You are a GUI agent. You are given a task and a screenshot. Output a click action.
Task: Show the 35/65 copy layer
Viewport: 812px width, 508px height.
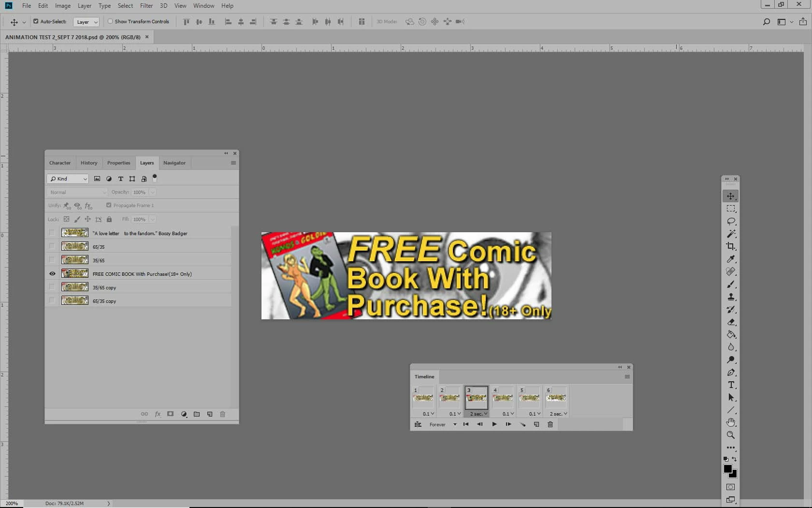pyautogui.click(x=52, y=287)
